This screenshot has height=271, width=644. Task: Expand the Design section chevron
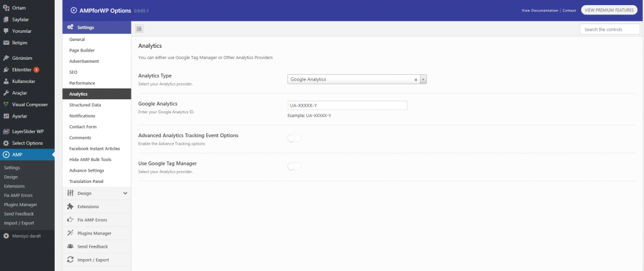coord(125,193)
